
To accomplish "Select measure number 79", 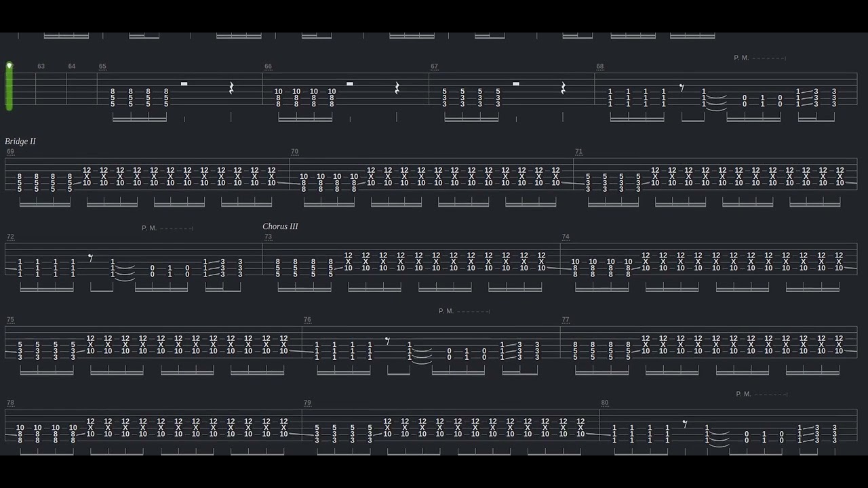I will pyautogui.click(x=307, y=403).
